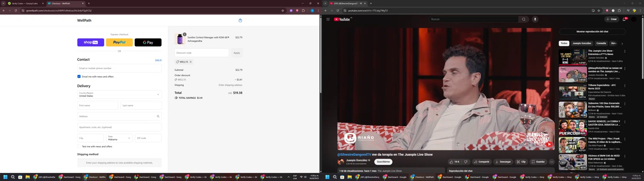Click the Log in link

coord(158,60)
